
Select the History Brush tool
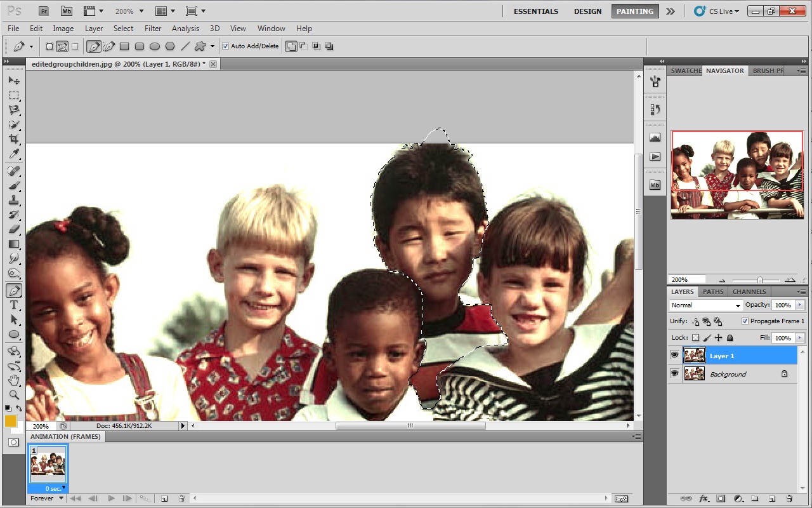[14, 215]
